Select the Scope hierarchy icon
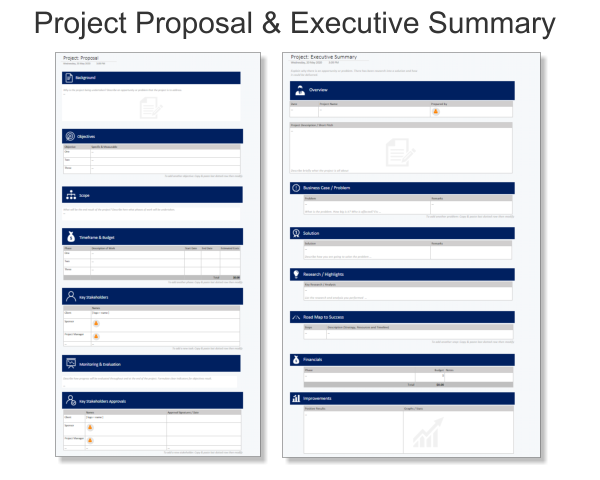This screenshot has width=600, height=480. [71, 195]
